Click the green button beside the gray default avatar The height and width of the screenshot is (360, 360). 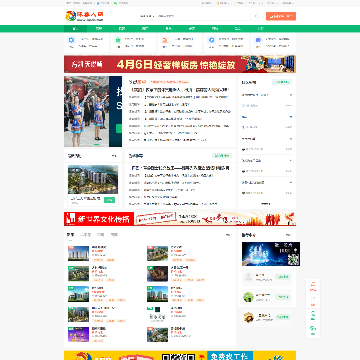[282, 277]
